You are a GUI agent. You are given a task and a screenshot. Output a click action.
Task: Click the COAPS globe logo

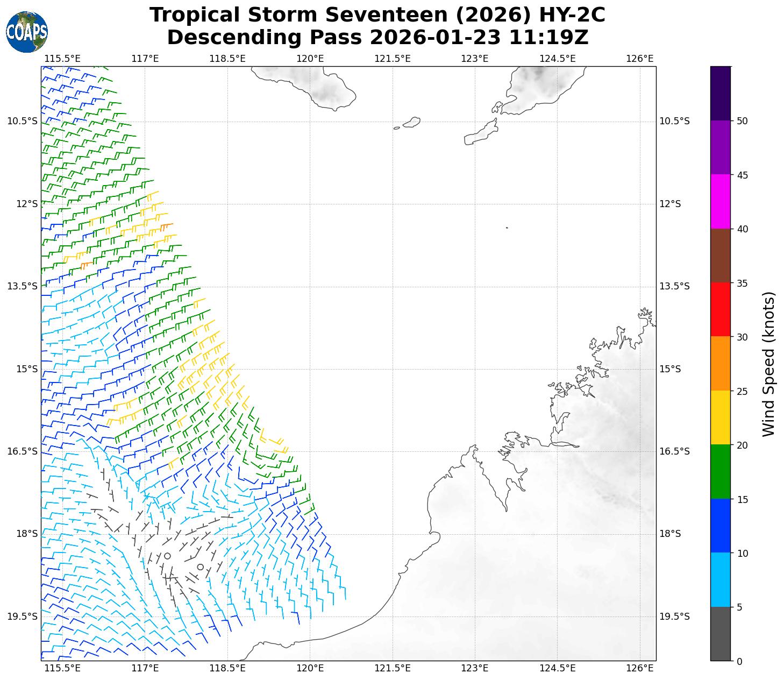[27, 32]
